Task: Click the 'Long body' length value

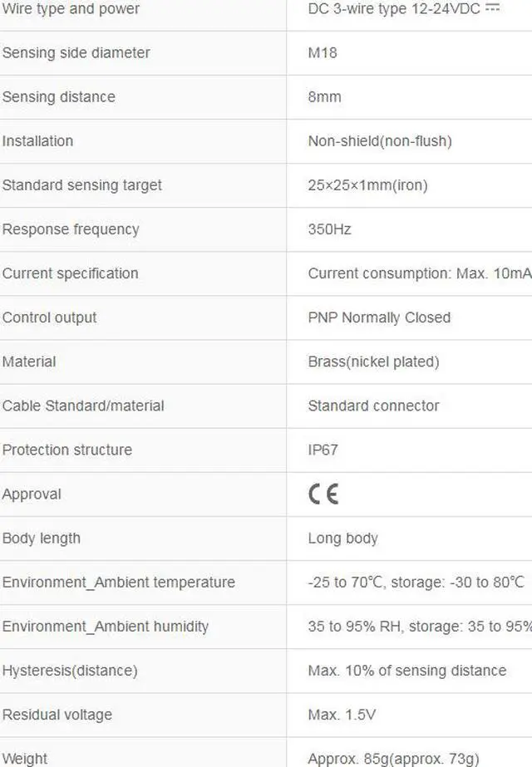Action: 342,538
